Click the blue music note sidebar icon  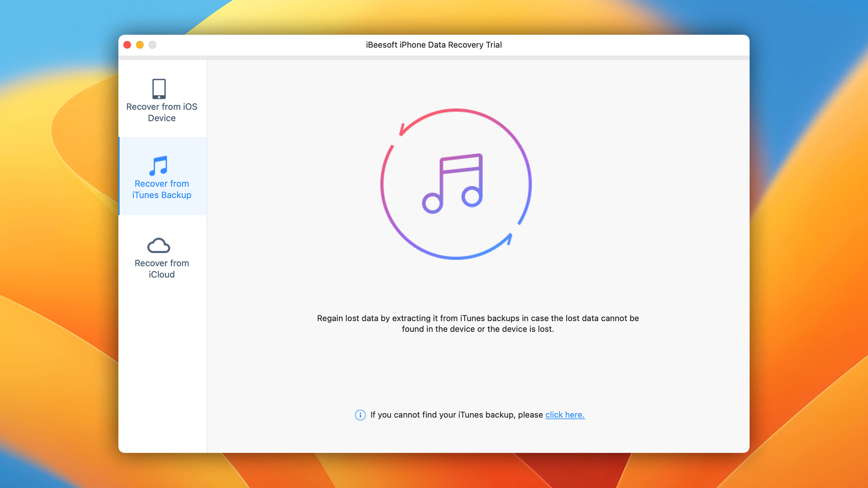click(159, 166)
